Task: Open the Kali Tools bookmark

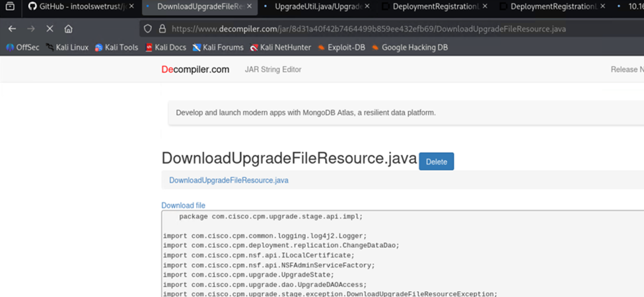Action: 116,48
